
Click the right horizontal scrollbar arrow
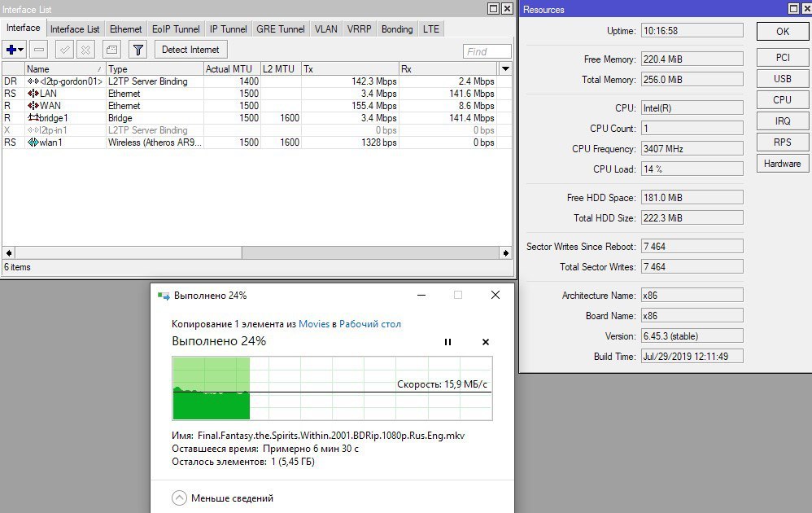(x=506, y=253)
